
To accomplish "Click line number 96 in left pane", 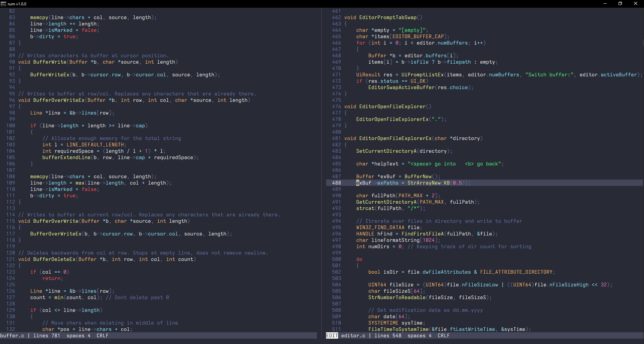I will coord(12,100).
